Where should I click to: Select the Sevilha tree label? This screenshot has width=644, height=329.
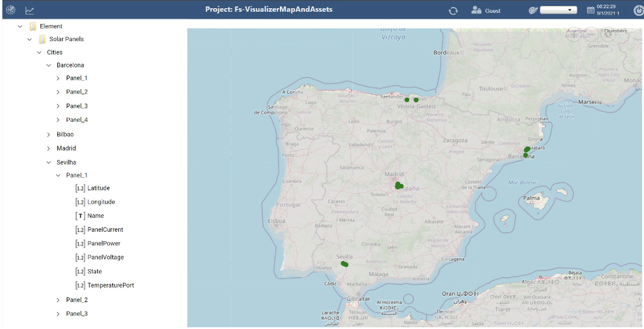coord(67,162)
